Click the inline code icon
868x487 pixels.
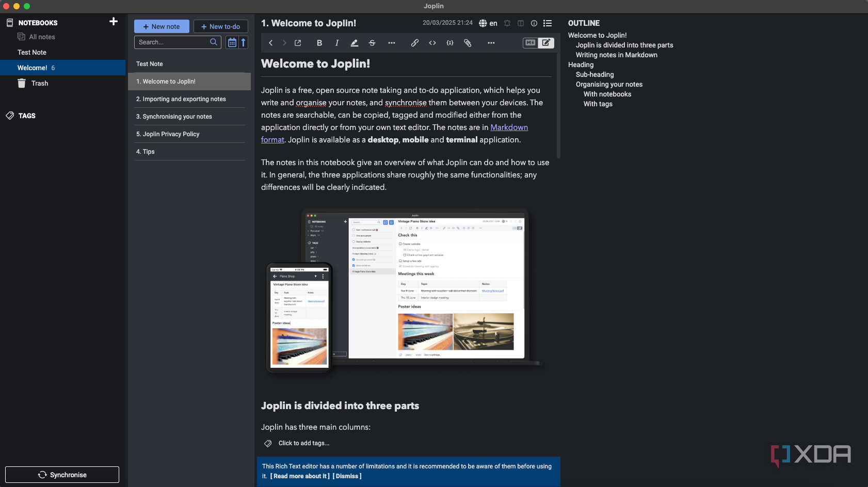coord(432,43)
